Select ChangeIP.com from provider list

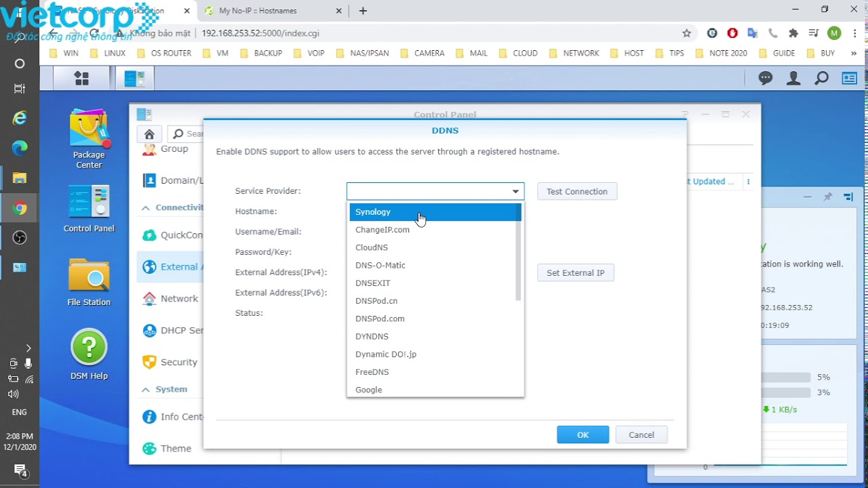tap(434, 230)
